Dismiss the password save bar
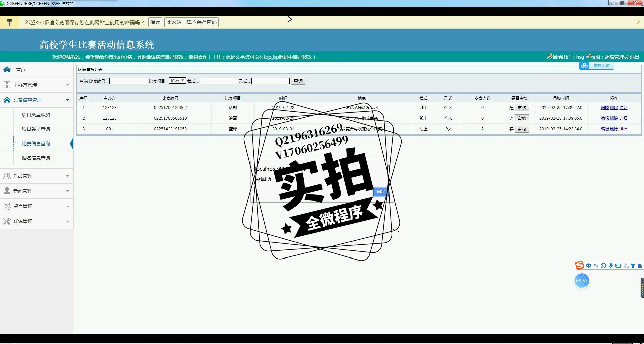 tap(638, 22)
